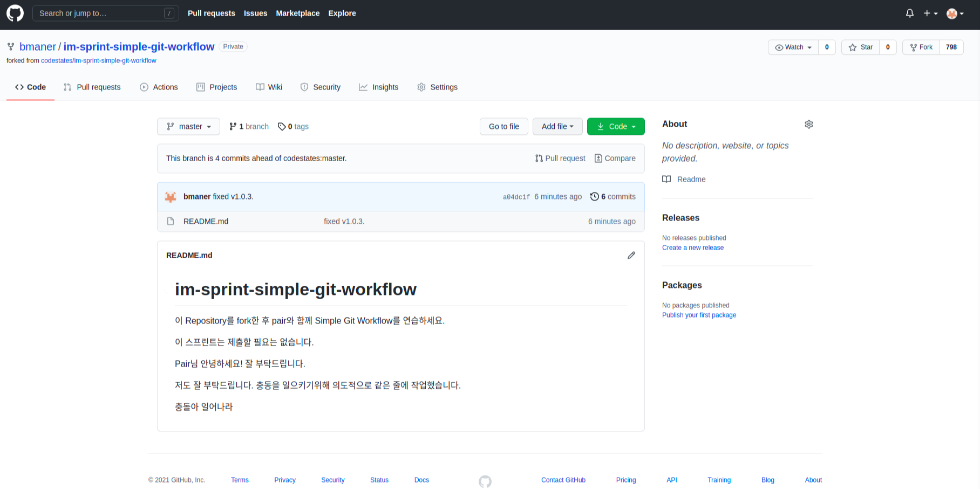
Task: Open latest commit message fixed v1.0.3.
Action: 233,196
